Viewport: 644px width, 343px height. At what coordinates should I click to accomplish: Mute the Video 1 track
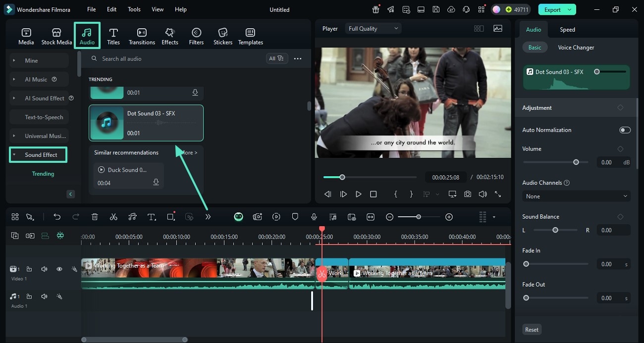coord(44,269)
